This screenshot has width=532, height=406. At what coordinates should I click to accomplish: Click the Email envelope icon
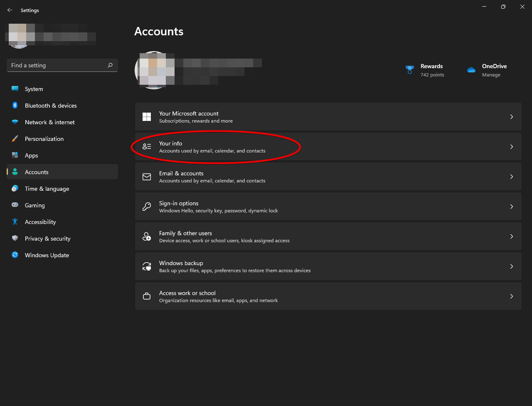(x=147, y=177)
